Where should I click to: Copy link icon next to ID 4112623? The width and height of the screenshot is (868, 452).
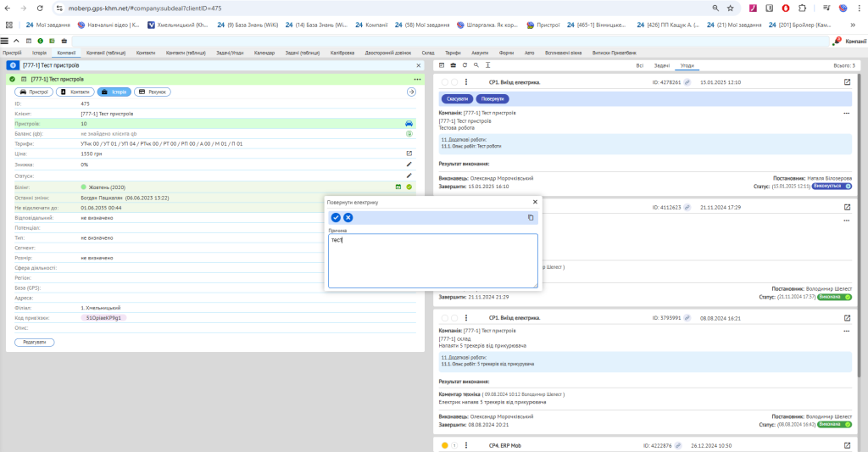point(687,207)
